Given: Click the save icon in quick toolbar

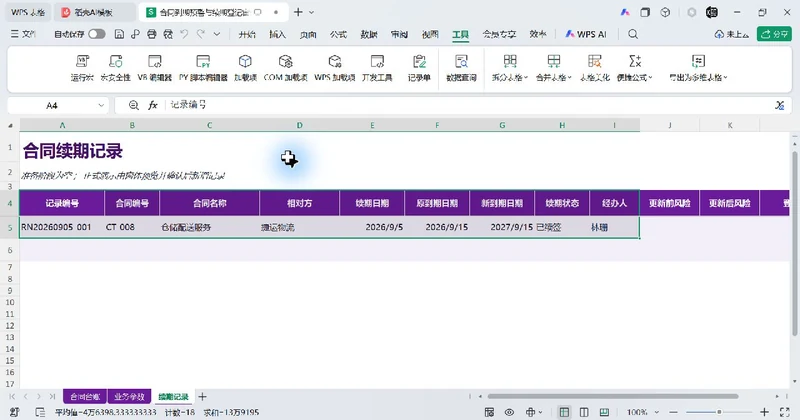Looking at the screenshot, I should (x=119, y=34).
